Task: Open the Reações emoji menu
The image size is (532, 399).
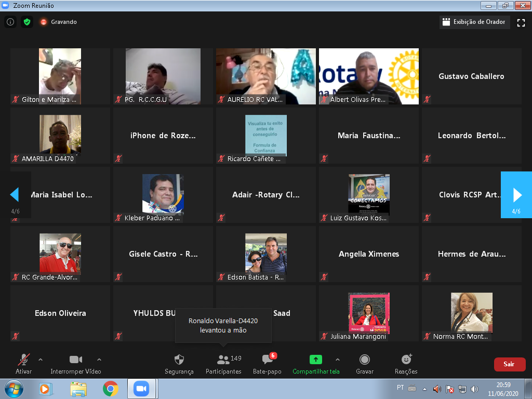Action: (x=406, y=364)
